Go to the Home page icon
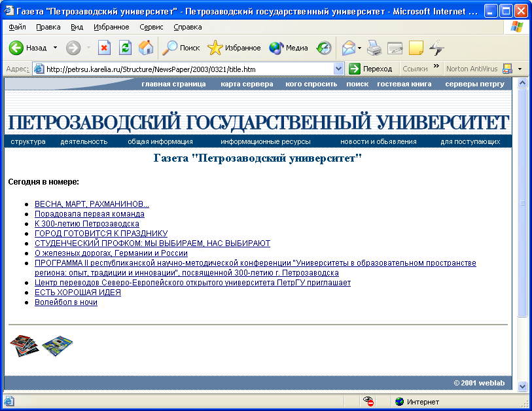 (x=146, y=48)
